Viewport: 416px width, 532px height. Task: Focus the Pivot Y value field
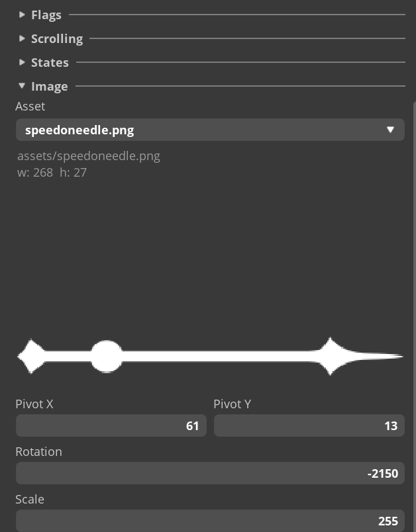(x=309, y=426)
